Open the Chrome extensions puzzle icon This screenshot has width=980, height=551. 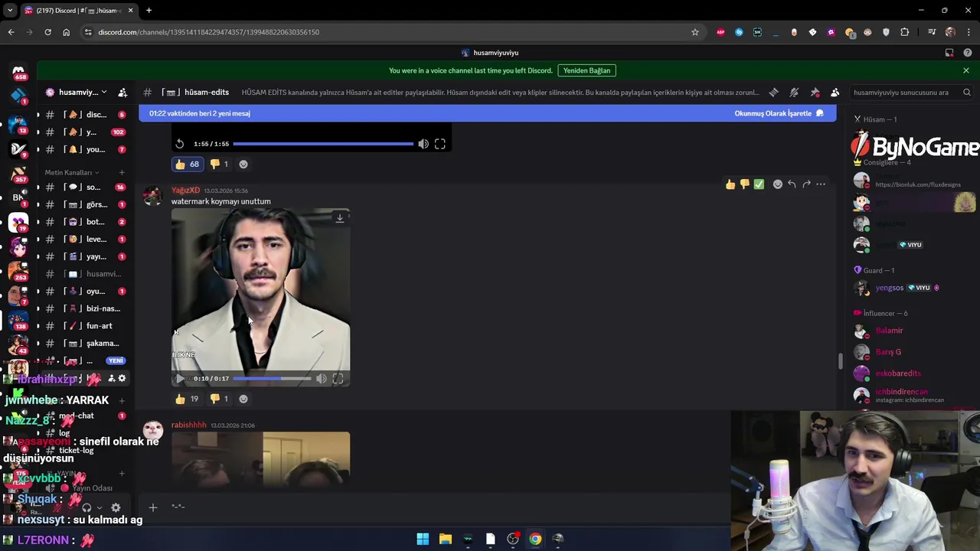coord(905,32)
